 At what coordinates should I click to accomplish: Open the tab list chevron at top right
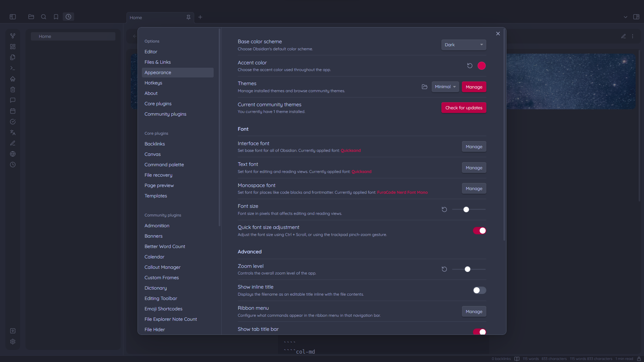click(625, 17)
